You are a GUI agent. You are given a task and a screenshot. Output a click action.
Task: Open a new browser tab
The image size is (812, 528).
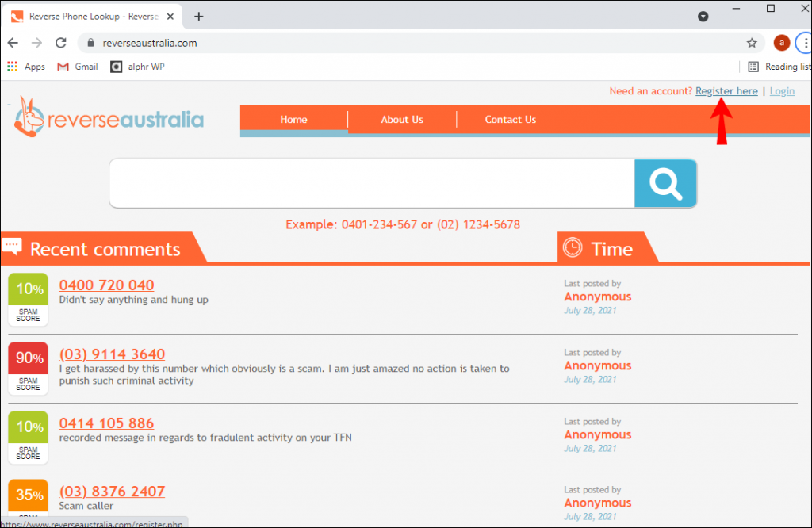point(199,17)
